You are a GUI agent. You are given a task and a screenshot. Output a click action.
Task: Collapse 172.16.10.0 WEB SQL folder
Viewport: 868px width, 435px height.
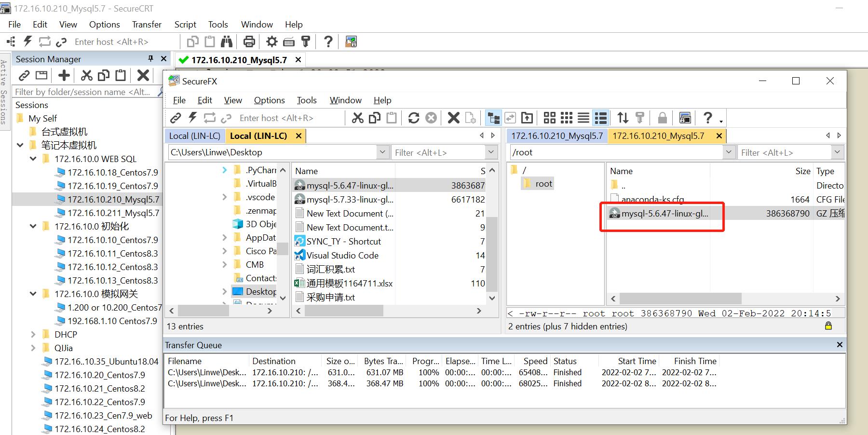[x=33, y=159]
